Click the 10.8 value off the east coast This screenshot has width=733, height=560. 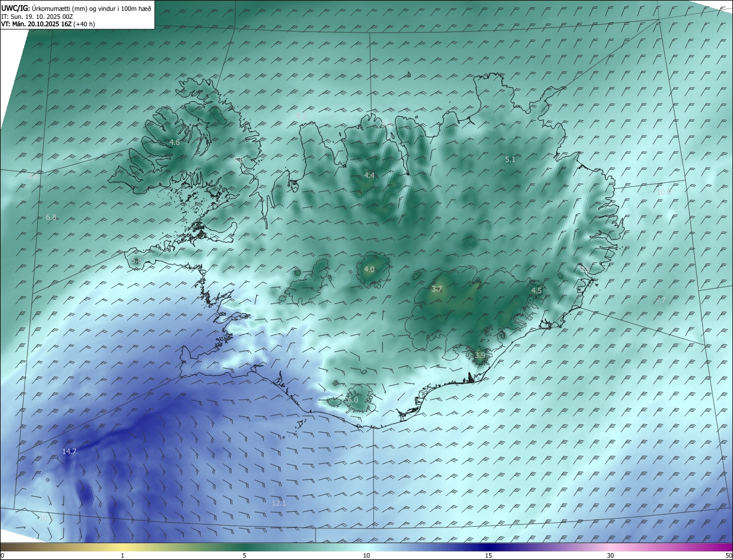pyautogui.click(x=664, y=192)
